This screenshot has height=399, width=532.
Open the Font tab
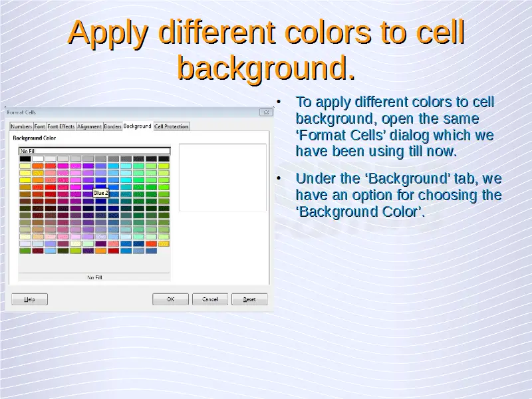40,126
